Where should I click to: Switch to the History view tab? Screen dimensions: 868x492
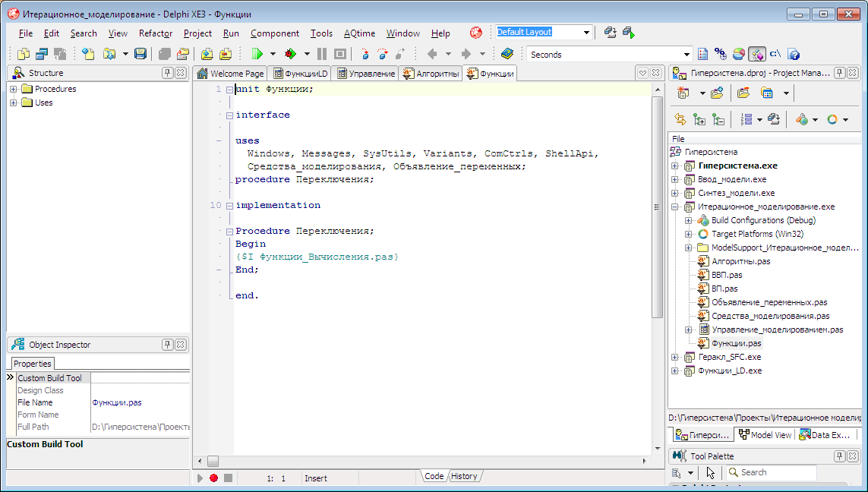[464, 476]
